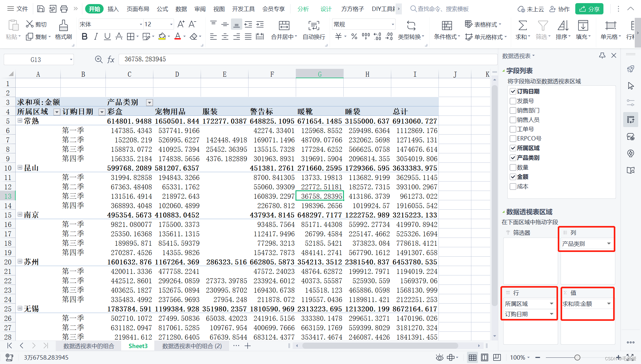Click the selection arrow icon in right sidebar
This screenshot has width=641, height=364.
tap(631, 86)
